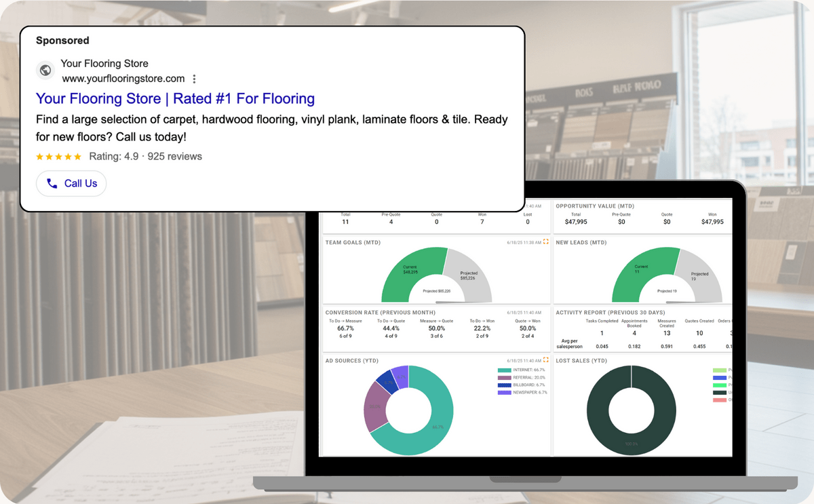Image resolution: width=814 pixels, height=504 pixels.
Task: Click the yellow five-star rating icons
Action: pos(58,157)
